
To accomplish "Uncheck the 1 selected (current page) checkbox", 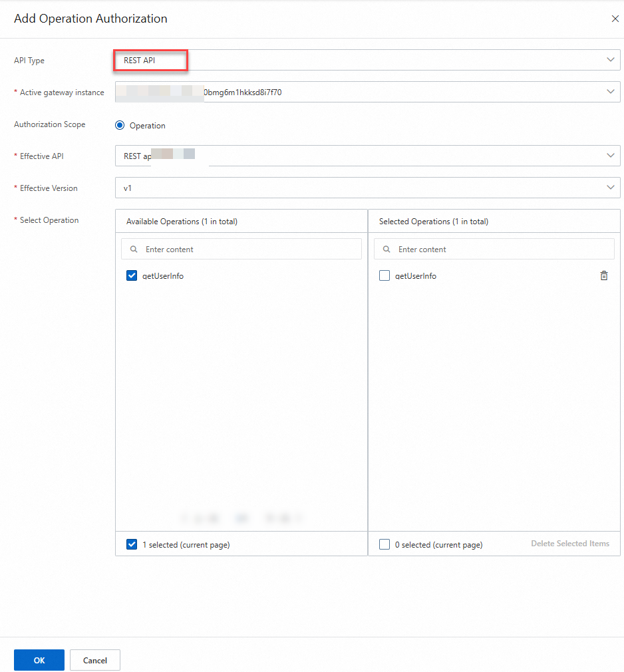I will tap(132, 544).
